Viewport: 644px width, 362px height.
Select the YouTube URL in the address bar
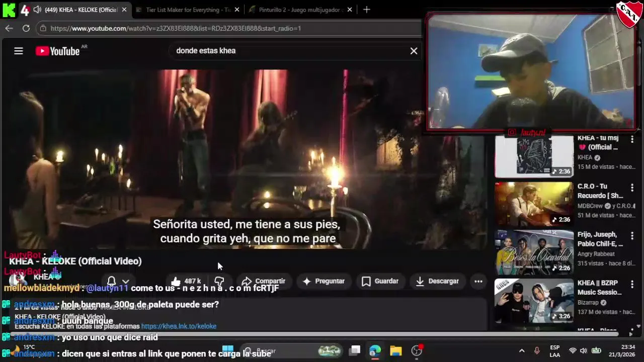[176, 28]
